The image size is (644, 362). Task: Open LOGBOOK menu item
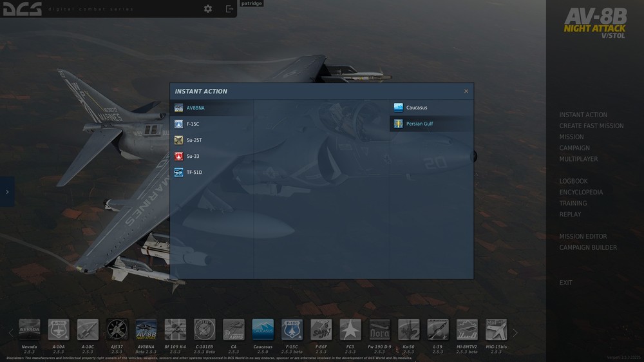pyautogui.click(x=573, y=181)
